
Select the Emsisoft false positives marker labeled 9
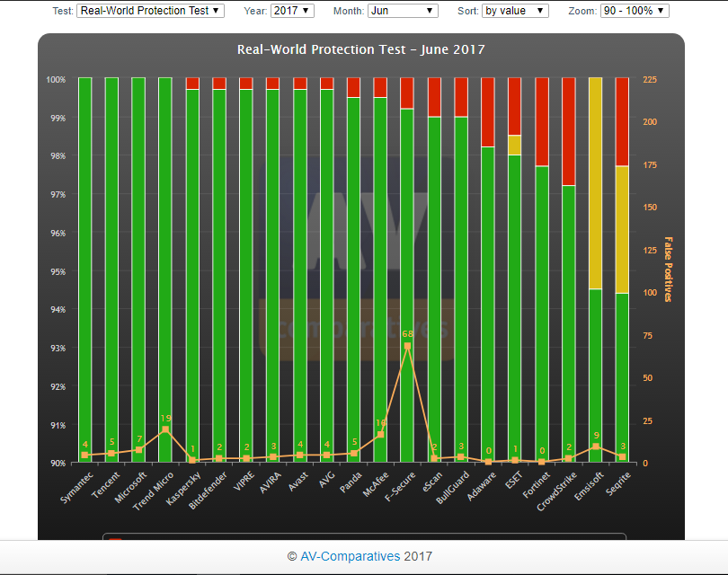point(595,447)
